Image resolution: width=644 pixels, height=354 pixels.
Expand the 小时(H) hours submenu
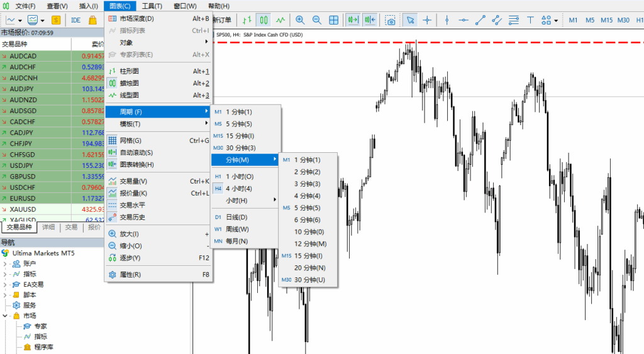click(x=245, y=201)
